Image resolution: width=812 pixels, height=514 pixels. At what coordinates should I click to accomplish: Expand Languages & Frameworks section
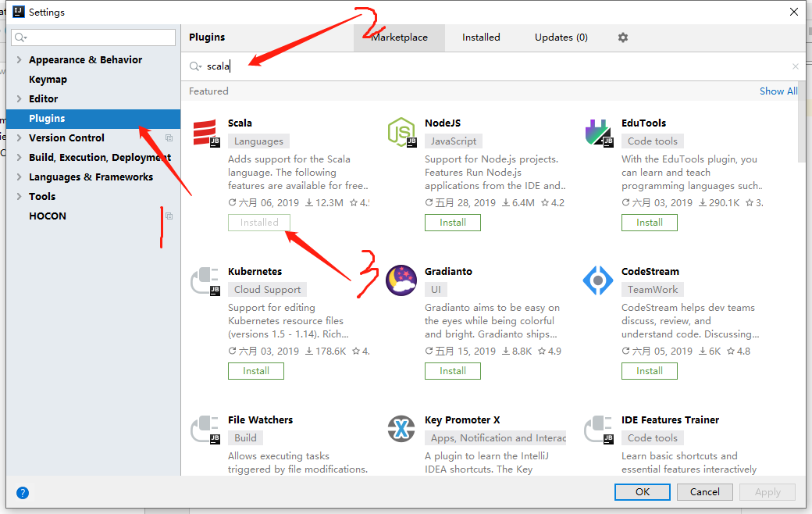[x=20, y=177]
